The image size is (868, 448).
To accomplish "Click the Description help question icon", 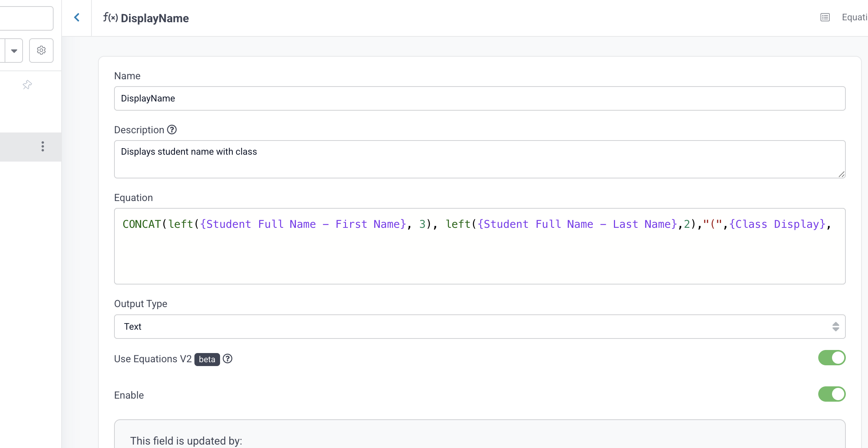I will pos(172,130).
